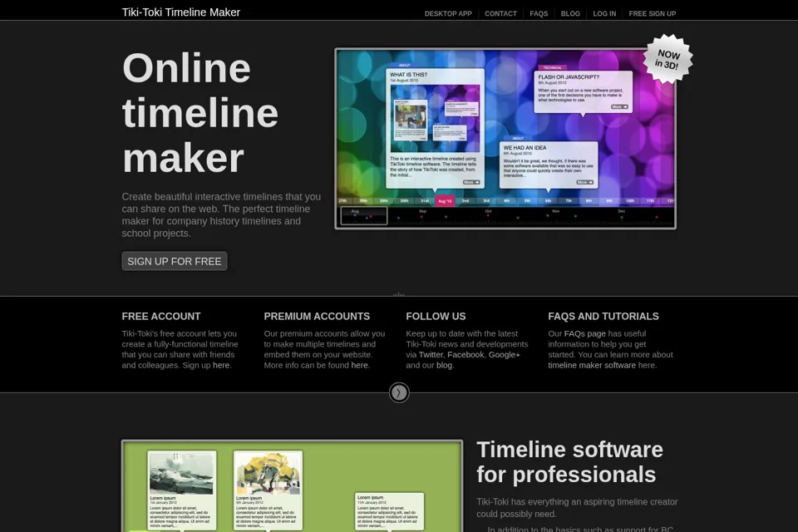The width and height of the screenshot is (798, 532).
Task: Click the 'Online timeline maker' headline
Action: [x=200, y=113]
